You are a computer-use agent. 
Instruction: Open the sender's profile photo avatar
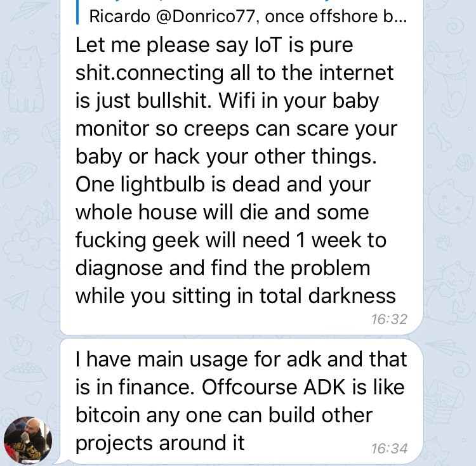tap(28, 440)
